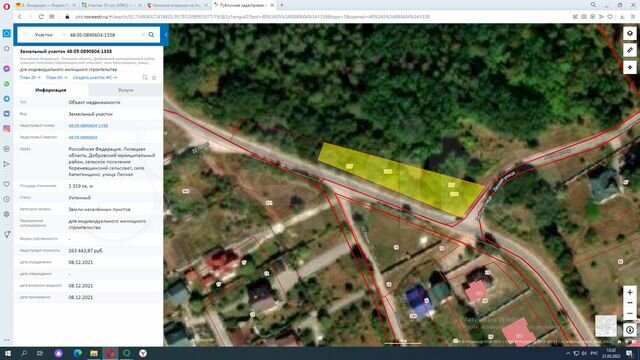Collapse the info panel with blue chevron
Screen dimensions: 640x360
coord(166,35)
